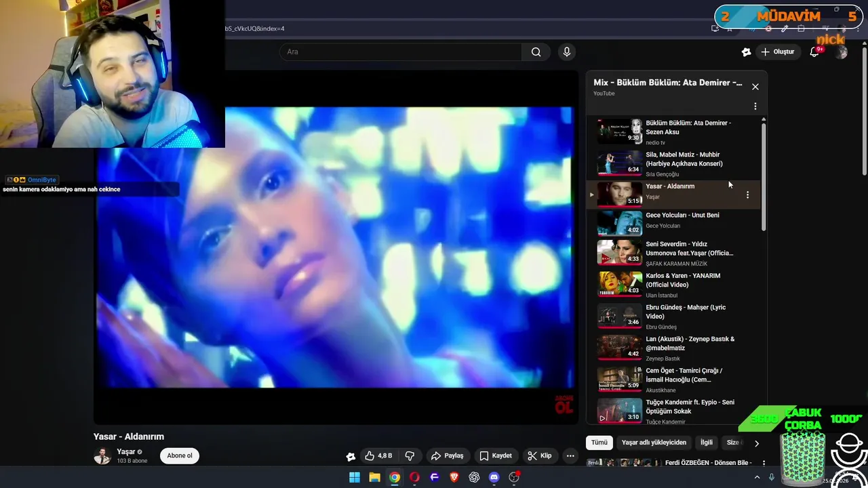Select the İlgili filter chip
Viewport: 868px width, 488px height.
click(707, 443)
